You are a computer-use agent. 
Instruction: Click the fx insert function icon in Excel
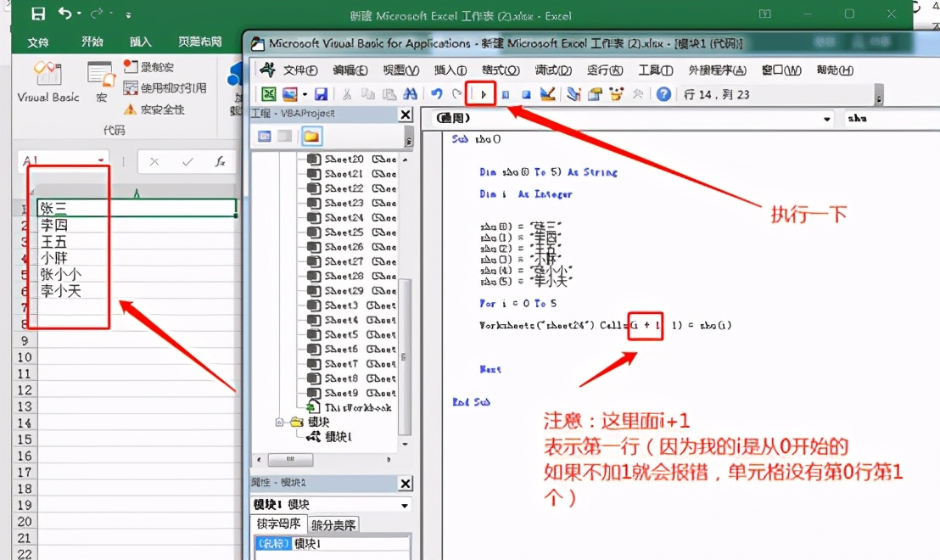(220, 161)
